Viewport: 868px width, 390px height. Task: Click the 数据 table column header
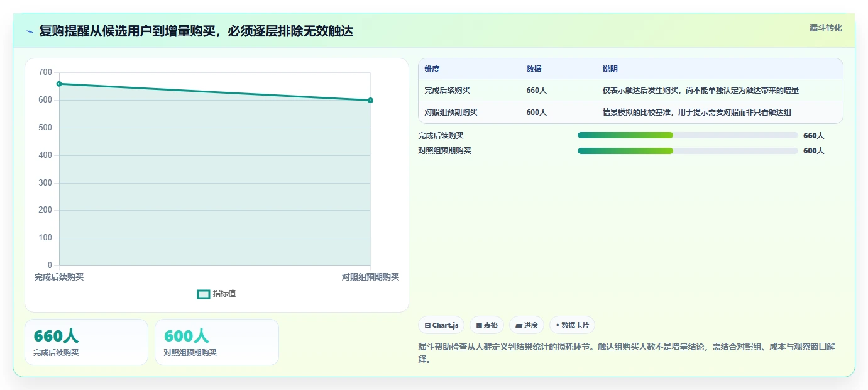tap(534, 69)
